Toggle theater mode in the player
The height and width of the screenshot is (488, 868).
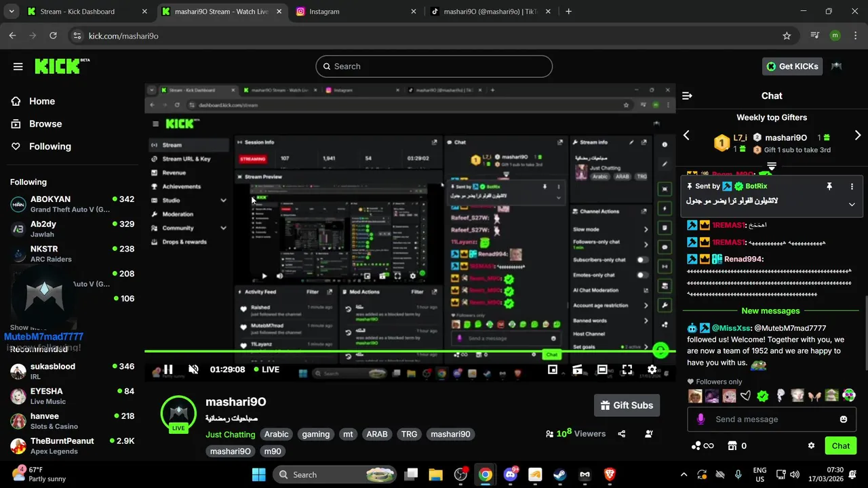[x=602, y=369]
